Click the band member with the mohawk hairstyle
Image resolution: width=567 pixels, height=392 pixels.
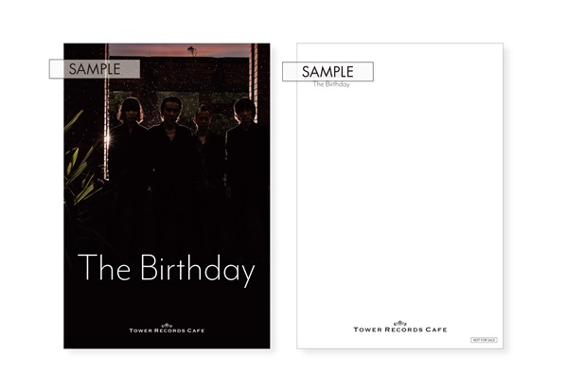coord(207,151)
